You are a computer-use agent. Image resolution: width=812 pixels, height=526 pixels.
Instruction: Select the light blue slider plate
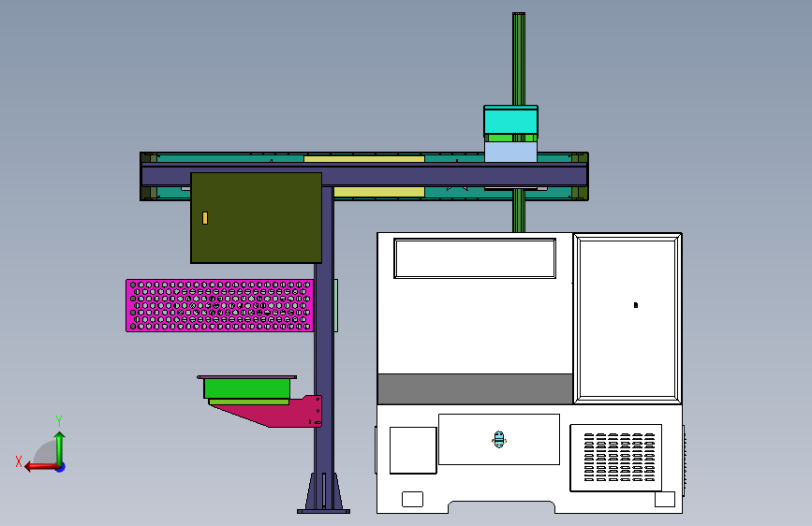click(510, 152)
